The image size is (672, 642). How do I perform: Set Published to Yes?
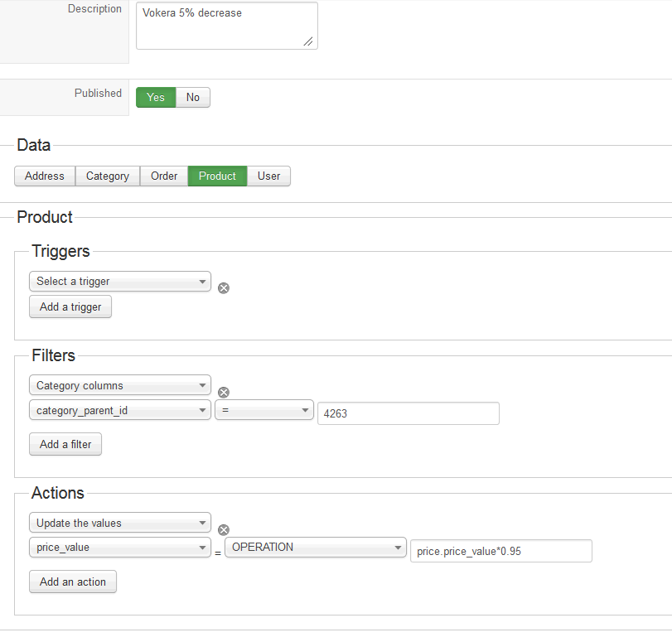[156, 98]
